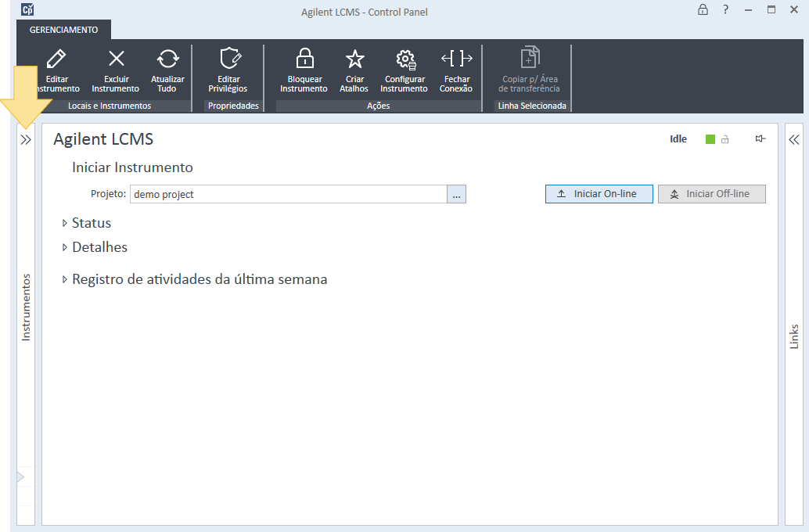Click Fechar Conexão bracket icon
This screenshot has width=809, height=532.
(457, 59)
